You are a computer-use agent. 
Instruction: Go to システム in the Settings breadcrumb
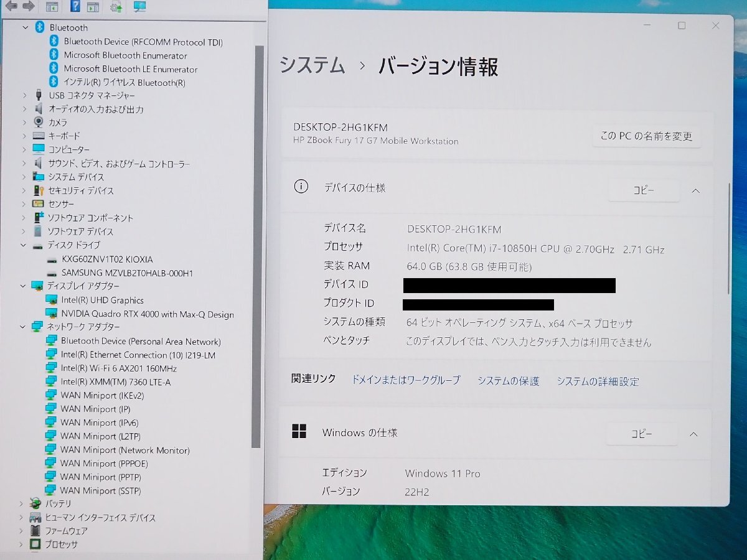coord(312,65)
